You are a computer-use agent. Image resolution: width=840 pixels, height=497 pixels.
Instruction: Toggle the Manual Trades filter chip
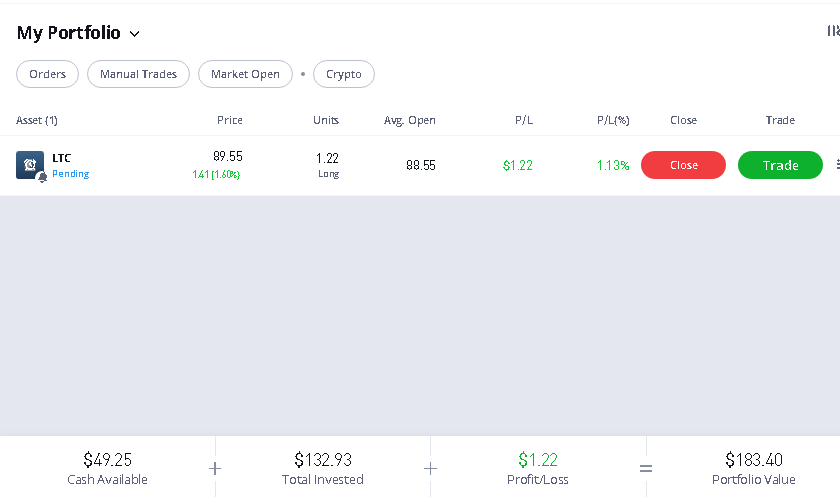(138, 74)
